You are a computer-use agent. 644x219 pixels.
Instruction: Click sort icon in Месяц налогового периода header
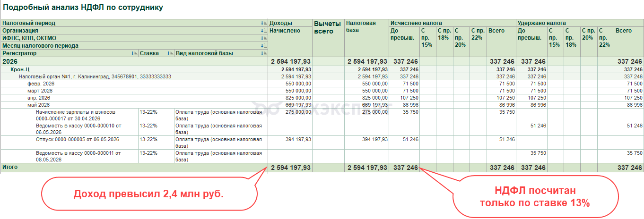pyautogui.click(x=264, y=46)
